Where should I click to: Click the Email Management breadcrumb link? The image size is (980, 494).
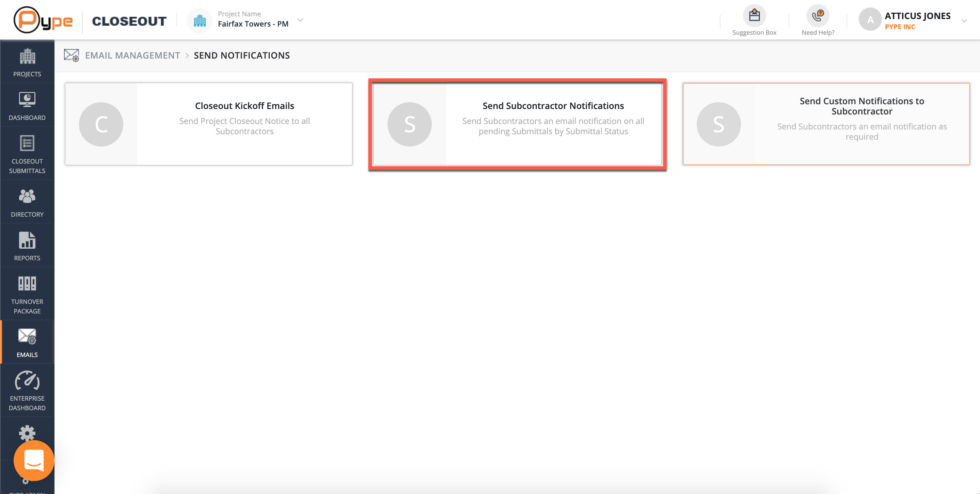click(132, 56)
